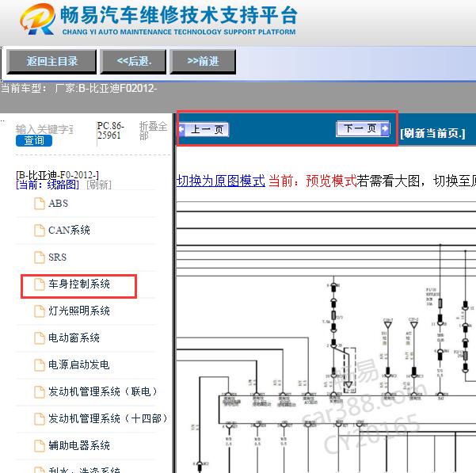Screen dimensions: 476x473
Task: Open 发动机管理系统（十四部） entry
Action: [x=108, y=418]
